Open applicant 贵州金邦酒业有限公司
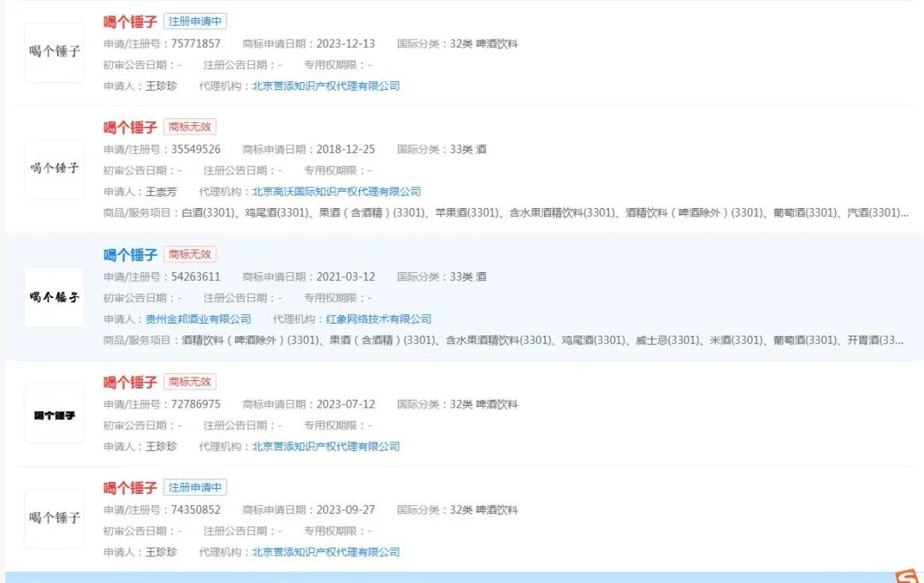Screen dimensions: 924x583 click(x=198, y=319)
